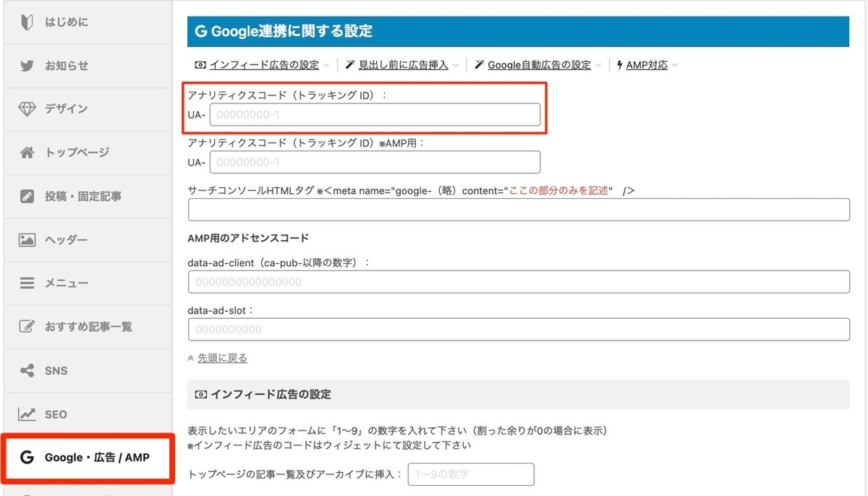Click the Google連携に関する設定 header
The image size is (868, 496).
point(518,31)
